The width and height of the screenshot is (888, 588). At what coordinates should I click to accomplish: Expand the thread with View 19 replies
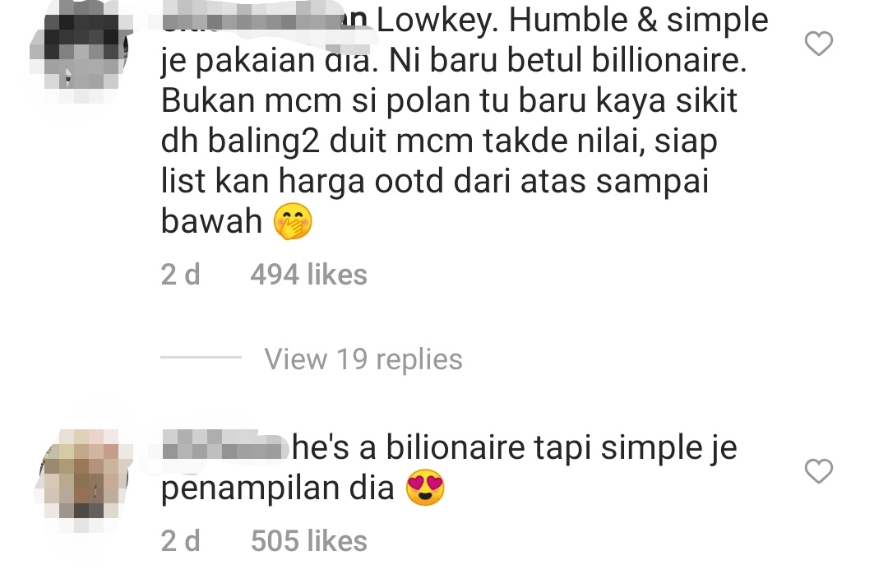[x=363, y=359]
